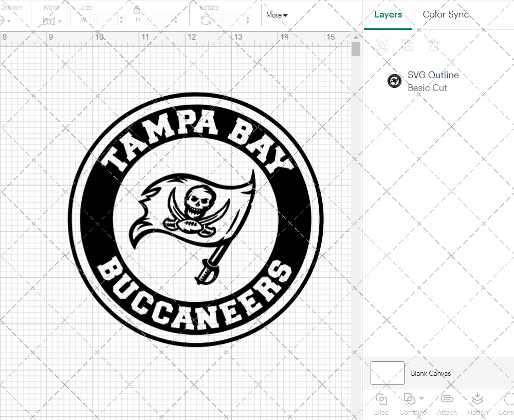This screenshot has height=420, width=514.
Task: Lock proportions with the padlock icon
Action: [x=137, y=10]
